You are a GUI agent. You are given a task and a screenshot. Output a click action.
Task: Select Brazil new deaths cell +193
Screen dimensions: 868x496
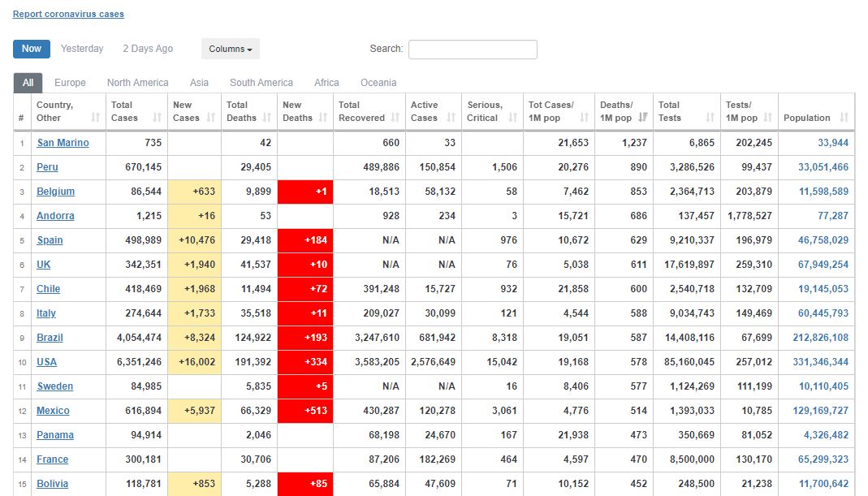click(x=305, y=337)
